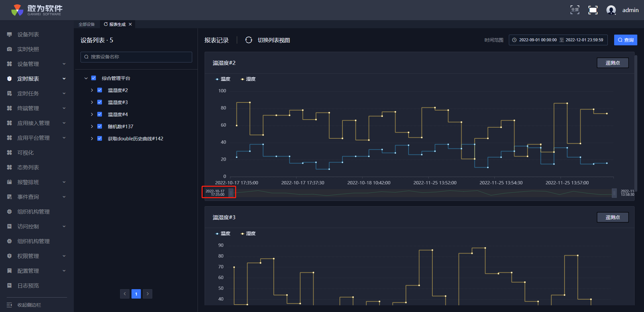644x312 pixels.
Task: Click the 搜索设备名称 search field
Action: click(x=136, y=57)
